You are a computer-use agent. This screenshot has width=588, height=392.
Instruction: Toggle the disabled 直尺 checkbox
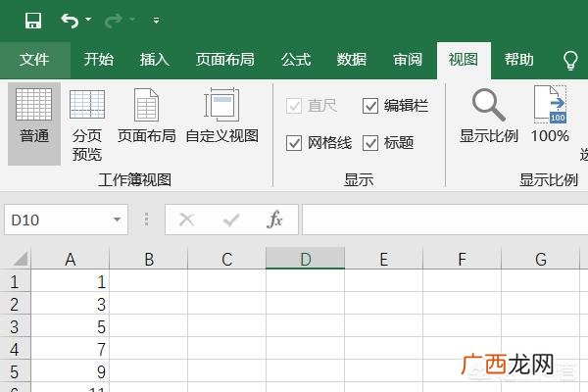coord(294,106)
